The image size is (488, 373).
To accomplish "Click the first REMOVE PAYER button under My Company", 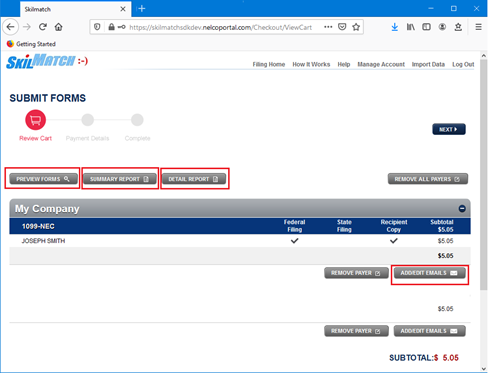I will 356,273.
